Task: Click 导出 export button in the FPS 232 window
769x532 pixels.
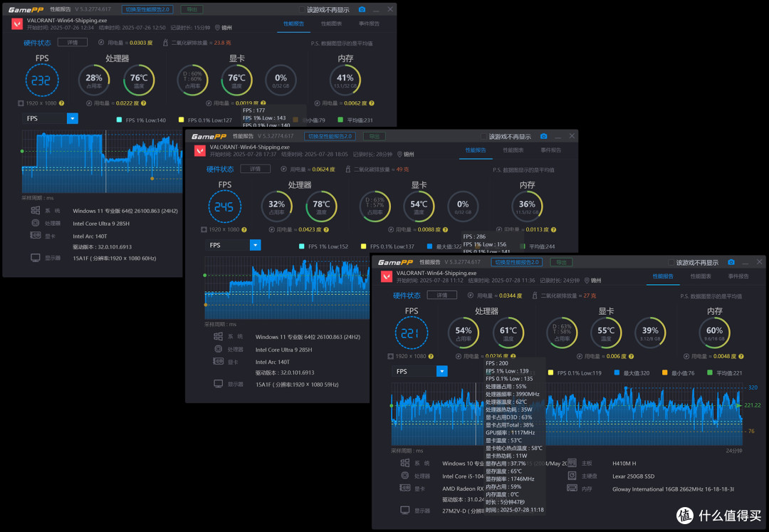Action: coord(192,9)
